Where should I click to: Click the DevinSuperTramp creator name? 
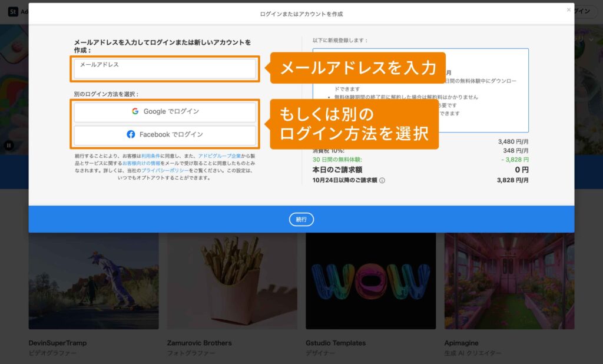point(58,343)
